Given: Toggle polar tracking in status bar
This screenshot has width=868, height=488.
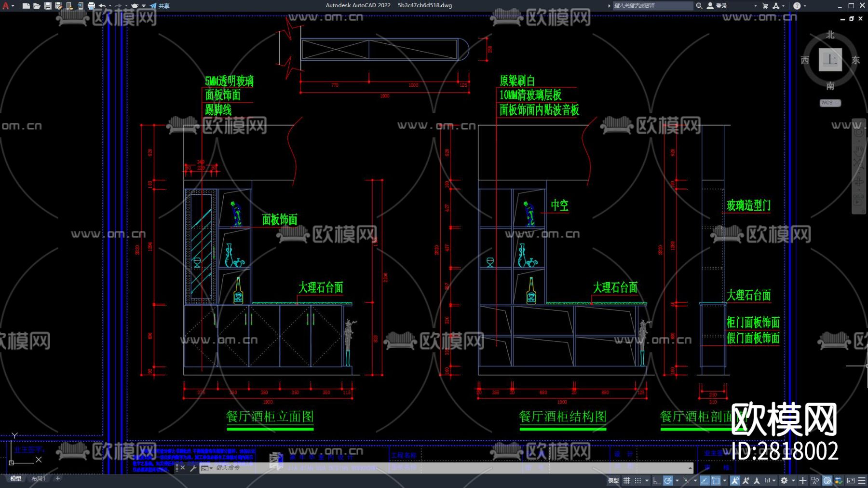Looking at the screenshot, I should (668, 480).
